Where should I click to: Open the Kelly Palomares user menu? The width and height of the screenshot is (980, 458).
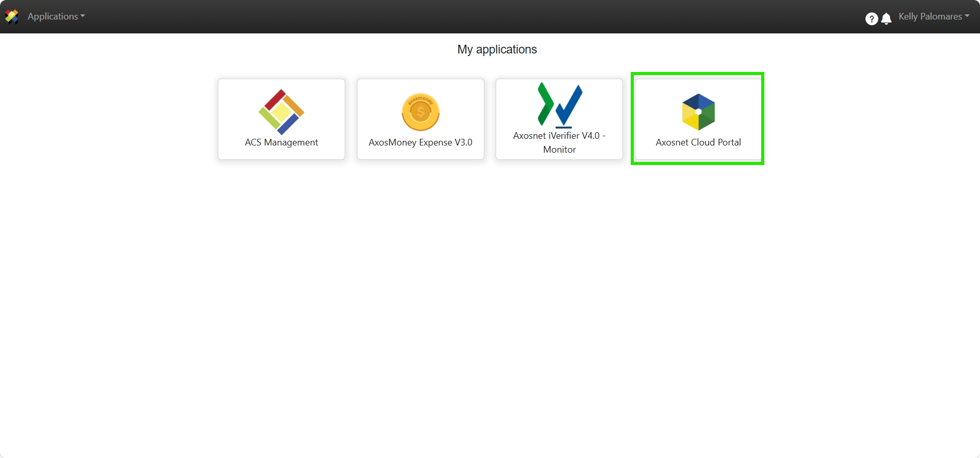[x=930, y=16]
